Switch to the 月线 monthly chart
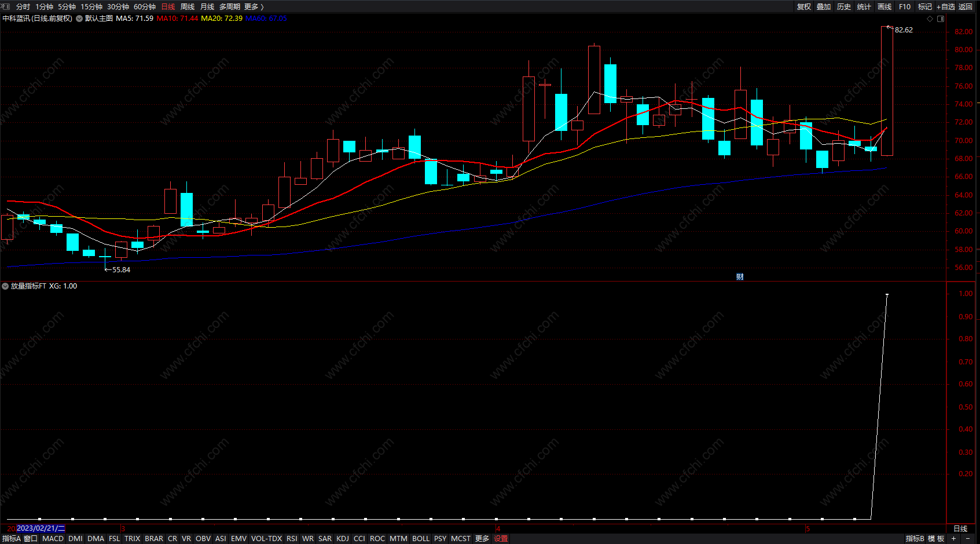The image size is (980, 544). tap(207, 7)
